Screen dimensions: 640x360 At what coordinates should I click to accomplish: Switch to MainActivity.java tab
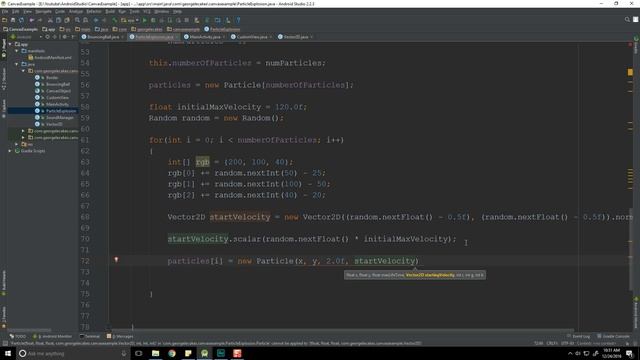(x=204, y=37)
